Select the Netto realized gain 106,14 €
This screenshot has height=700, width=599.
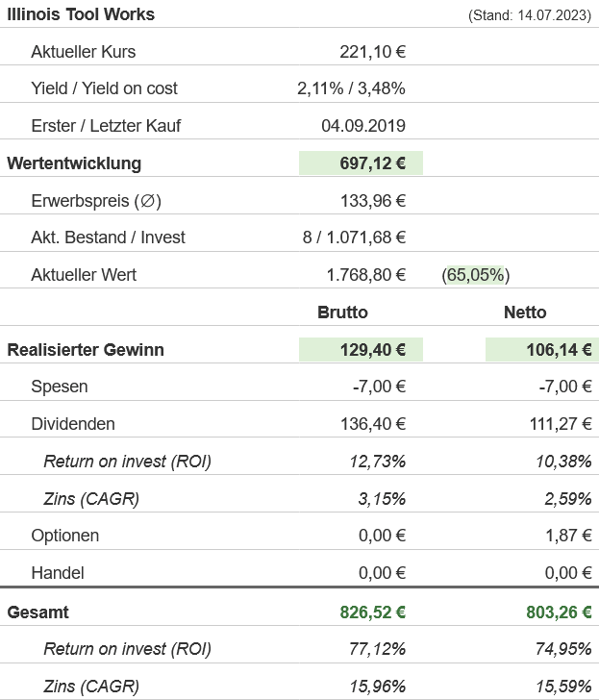559,350
